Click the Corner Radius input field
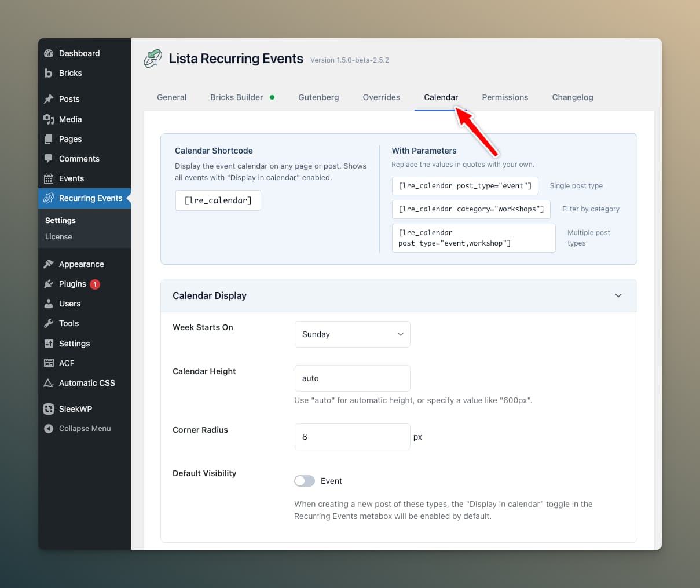Screen dimensions: 700x588 (352, 437)
